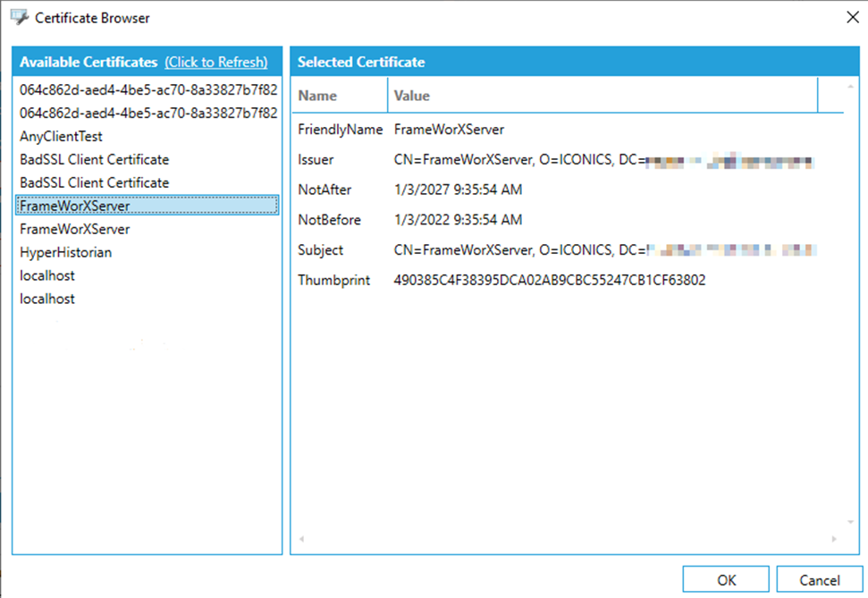Click the thumbprint value 490385C4F38395DCA02AB9CBC55247CB1CF63802
Image resolution: width=868 pixels, height=598 pixels.
pyautogui.click(x=550, y=280)
